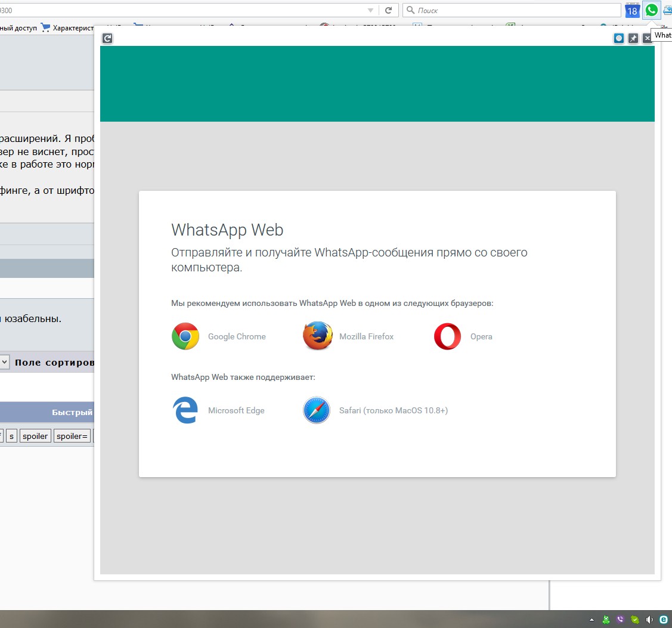Open the Microsoft Edge link text
The height and width of the screenshot is (628, 672).
[x=236, y=410]
